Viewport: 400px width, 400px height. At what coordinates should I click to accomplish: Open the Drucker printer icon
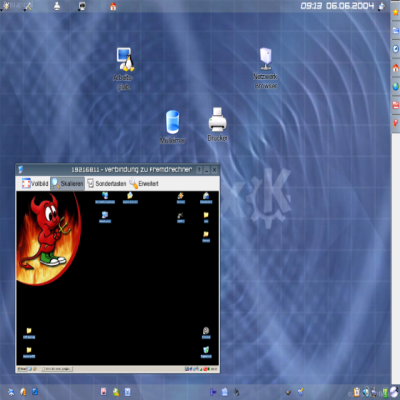[x=217, y=124]
